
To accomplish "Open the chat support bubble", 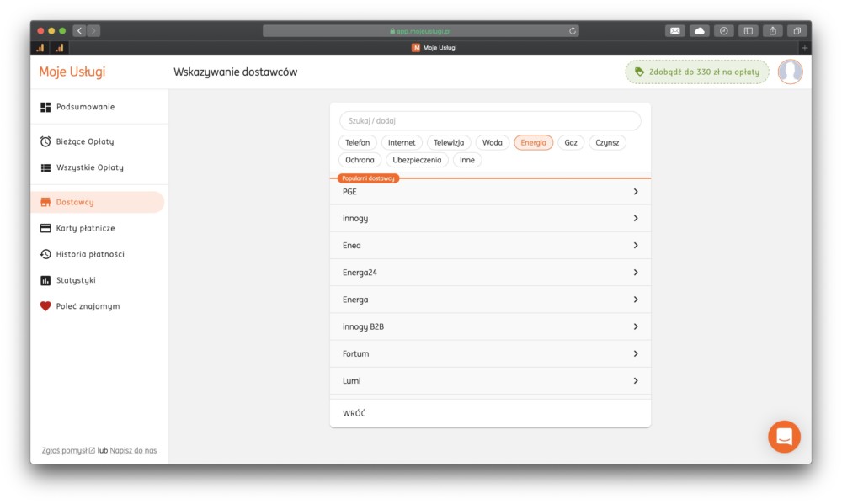I will [784, 437].
